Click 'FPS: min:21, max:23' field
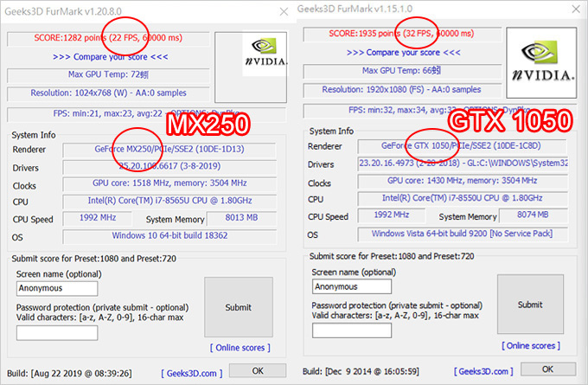588x385 pixels. point(146,113)
